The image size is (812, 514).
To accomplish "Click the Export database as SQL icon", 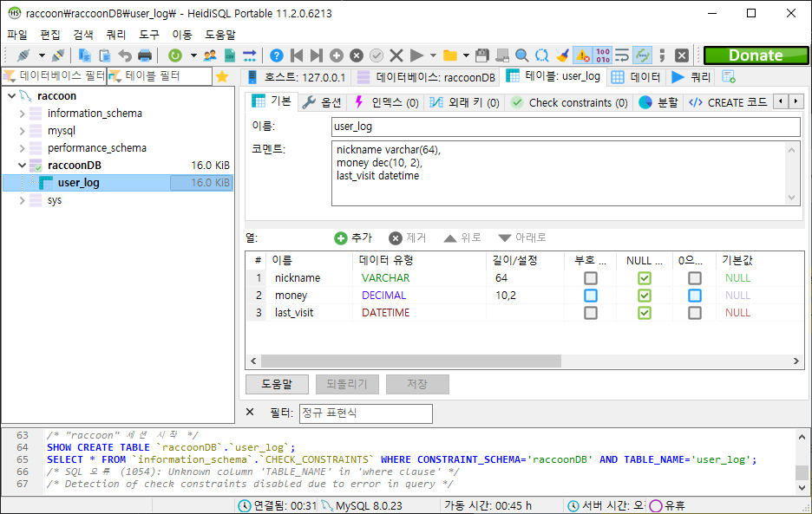I will 229,55.
